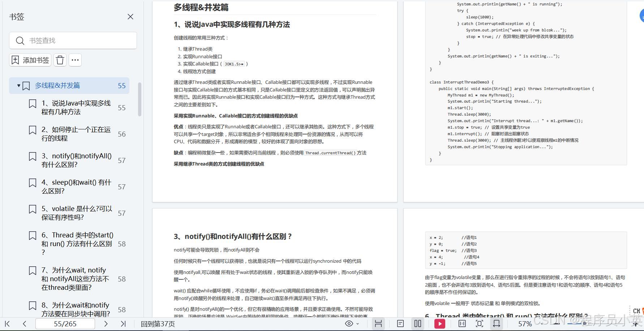Click Thread.currentThread() inline code
The width and height of the screenshot is (644, 331).
click(x=330, y=153)
